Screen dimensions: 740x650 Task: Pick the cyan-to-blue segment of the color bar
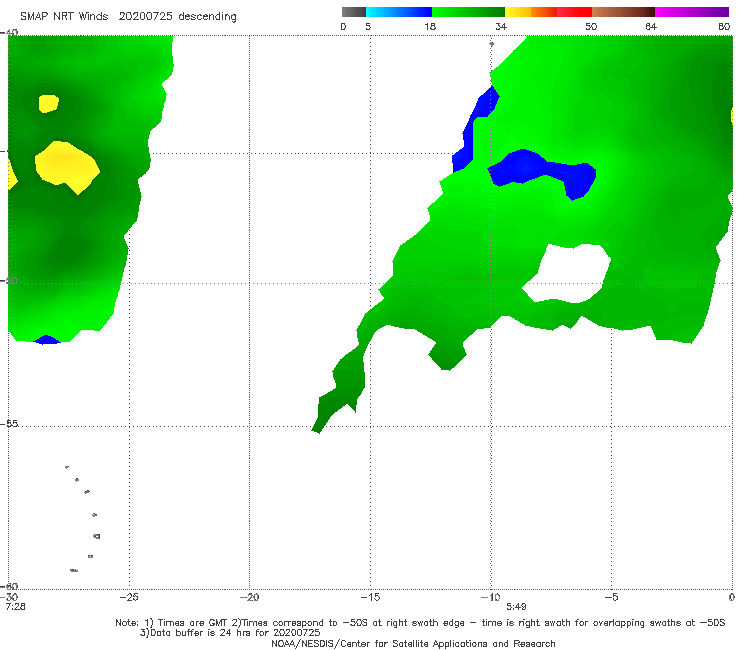tap(399, 12)
